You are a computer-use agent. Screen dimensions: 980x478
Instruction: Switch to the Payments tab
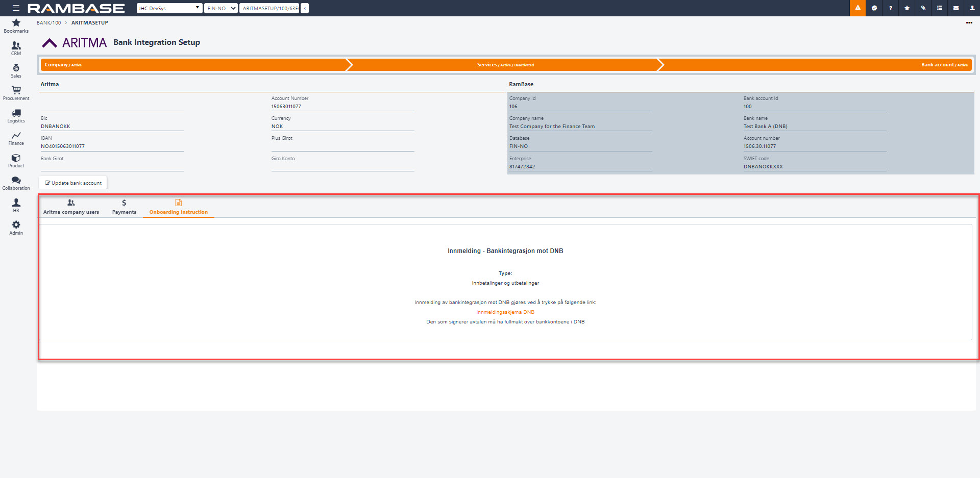124,207
